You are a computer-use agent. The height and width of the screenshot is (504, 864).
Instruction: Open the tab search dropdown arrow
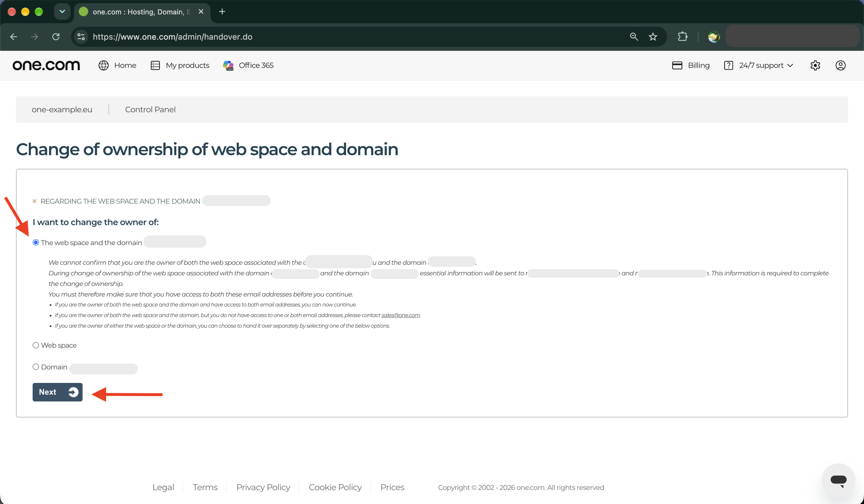[x=62, y=12]
